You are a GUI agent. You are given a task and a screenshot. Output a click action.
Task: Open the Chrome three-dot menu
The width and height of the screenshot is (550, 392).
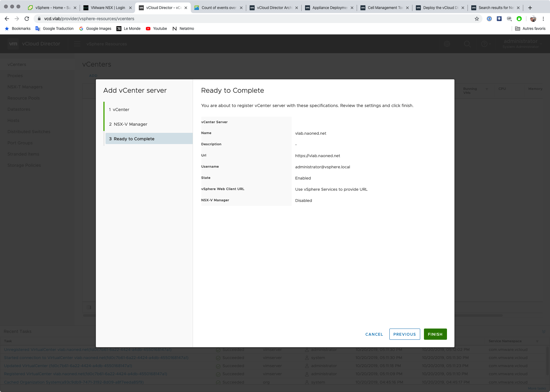click(x=543, y=19)
